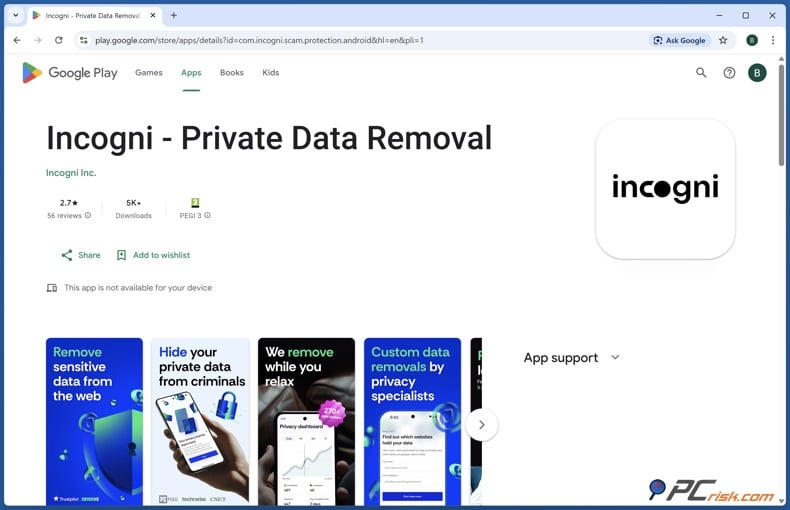Image resolution: width=790 pixels, height=510 pixels.
Task: Open the help center icon
Action: coord(729,73)
